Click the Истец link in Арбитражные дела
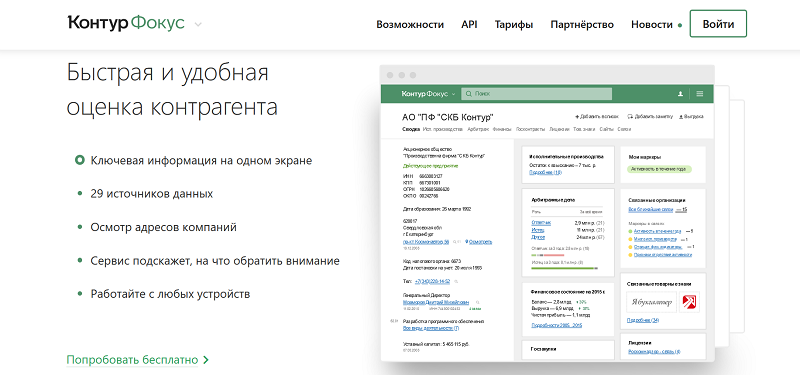 click(x=538, y=230)
